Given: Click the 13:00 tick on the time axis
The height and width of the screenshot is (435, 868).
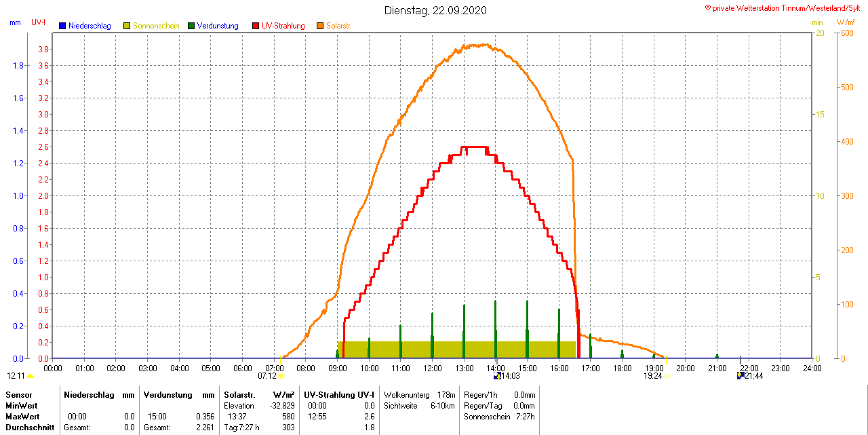Looking at the screenshot, I should (x=464, y=368).
